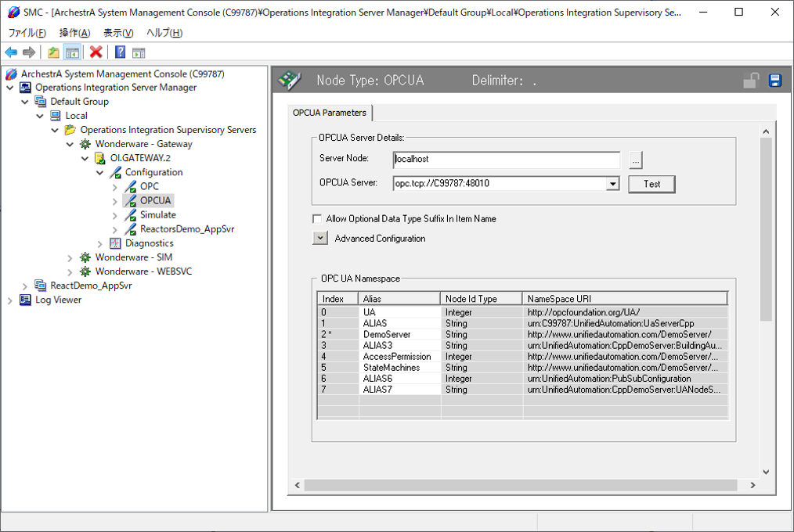Open Help via the blue question mark icon
This screenshot has height=532, width=794.
pos(120,52)
